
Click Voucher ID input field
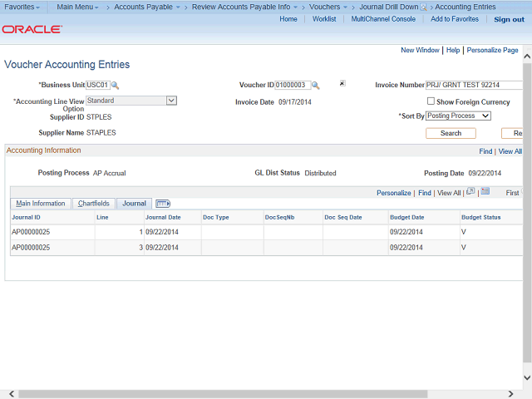pyautogui.click(x=293, y=85)
